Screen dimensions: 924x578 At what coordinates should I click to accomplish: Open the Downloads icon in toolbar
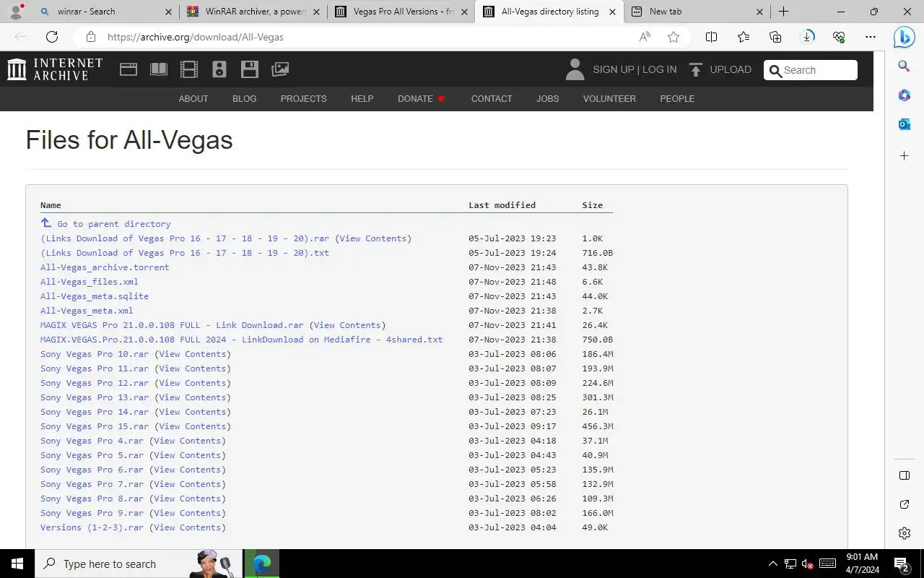point(808,37)
